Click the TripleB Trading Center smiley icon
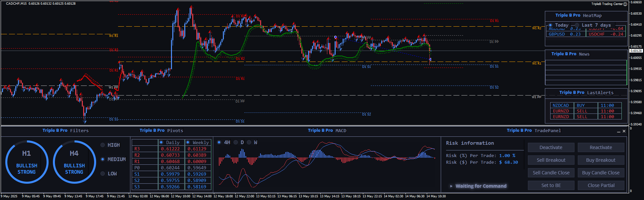Screen dimensions: 644x200 click(x=625, y=4)
